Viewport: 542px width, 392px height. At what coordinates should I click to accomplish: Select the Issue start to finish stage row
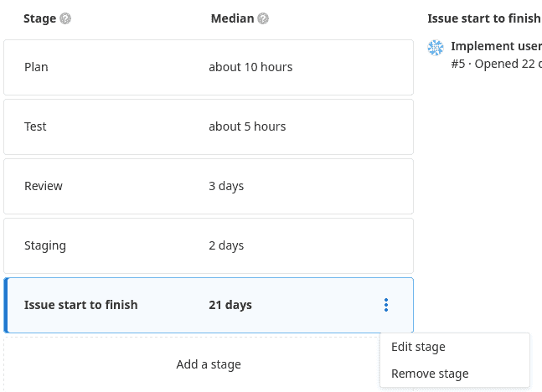pyautogui.click(x=209, y=305)
